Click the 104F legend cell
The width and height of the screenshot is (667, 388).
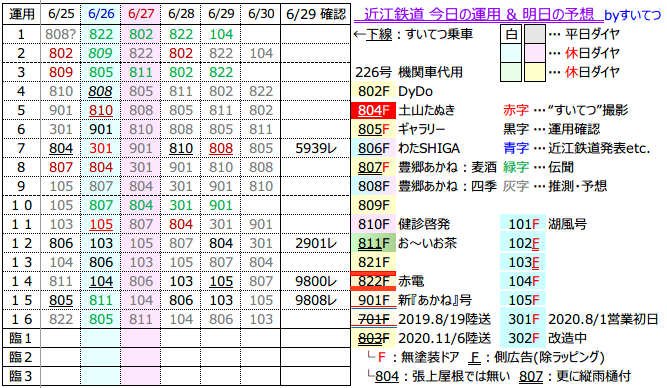point(523,281)
